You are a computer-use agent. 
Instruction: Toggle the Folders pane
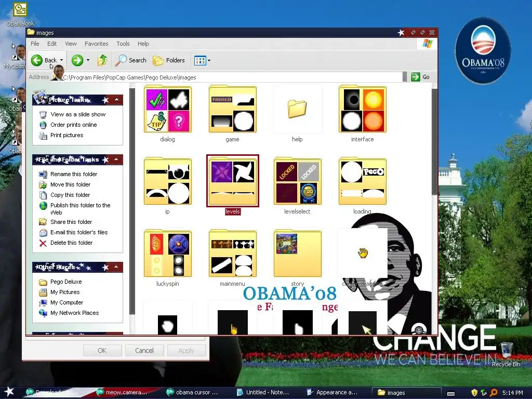[169, 60]
